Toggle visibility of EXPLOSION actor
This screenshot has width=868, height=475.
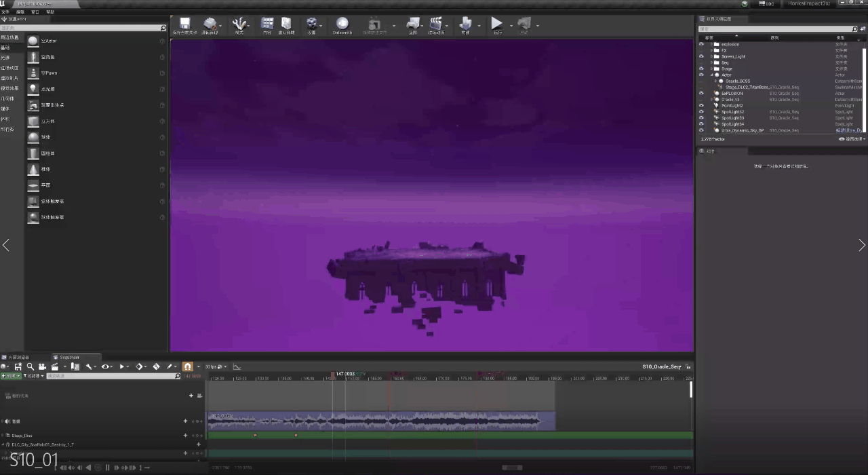pos(701,93)
